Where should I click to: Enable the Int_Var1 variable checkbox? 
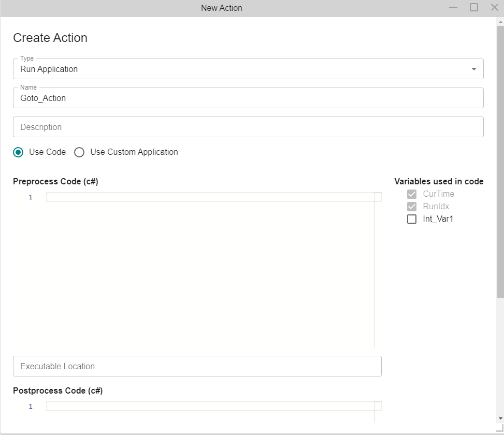tap(412, 219)
